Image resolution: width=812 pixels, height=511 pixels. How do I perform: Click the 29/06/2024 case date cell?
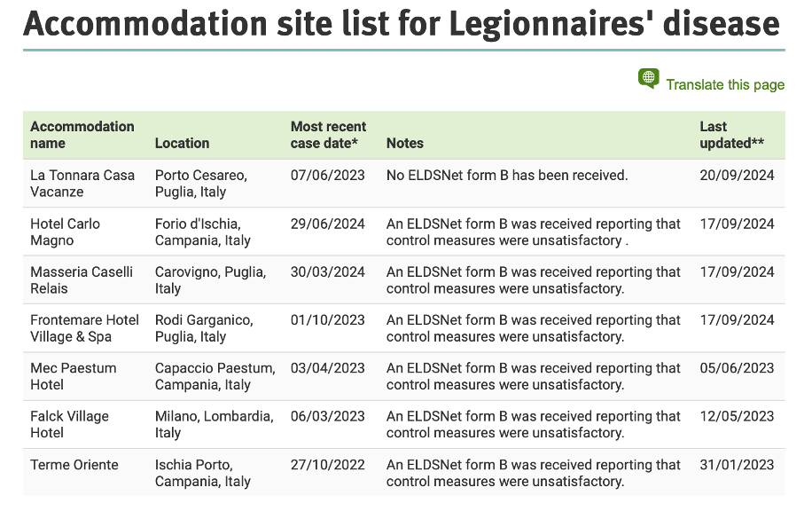(328, 224)
